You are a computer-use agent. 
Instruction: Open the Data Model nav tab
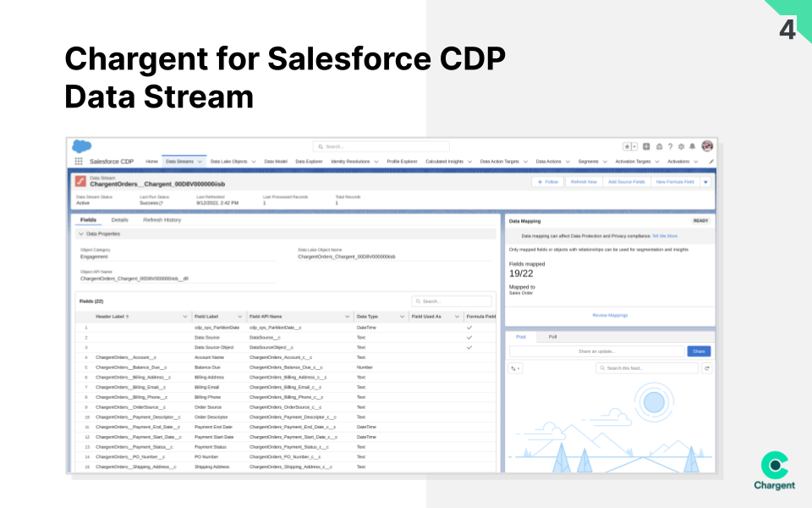[276, 162]
